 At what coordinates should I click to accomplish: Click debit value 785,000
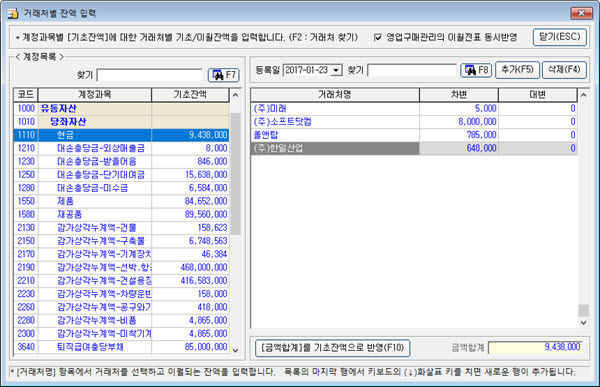(x=481, y=135)
